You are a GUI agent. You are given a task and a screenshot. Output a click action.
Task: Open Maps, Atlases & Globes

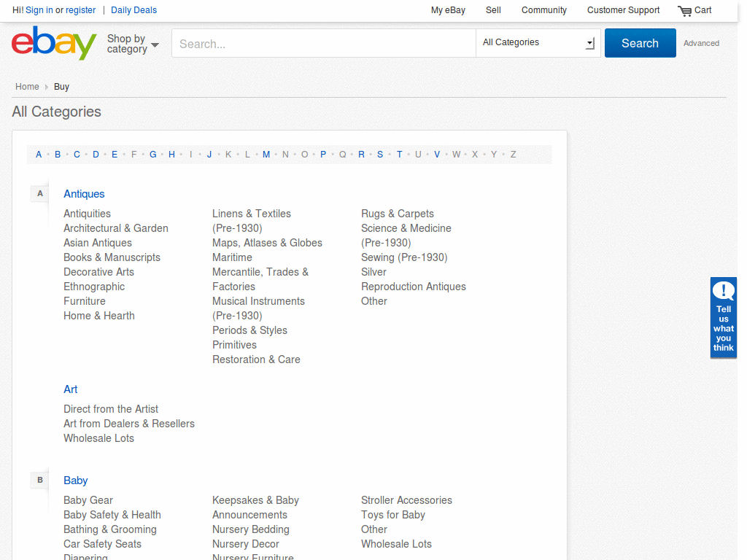pos(267,243)
